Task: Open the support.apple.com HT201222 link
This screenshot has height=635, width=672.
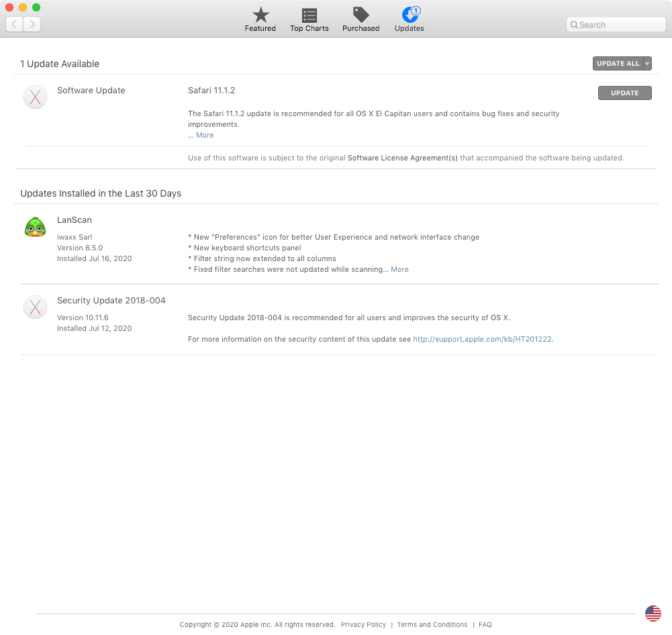Action: pos(482,340)
